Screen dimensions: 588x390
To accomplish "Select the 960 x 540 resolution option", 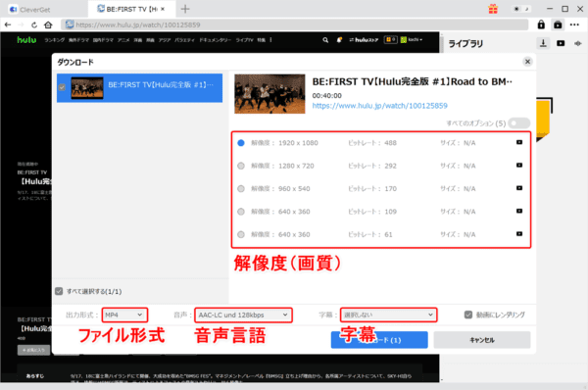I will [x=241, y=188].
